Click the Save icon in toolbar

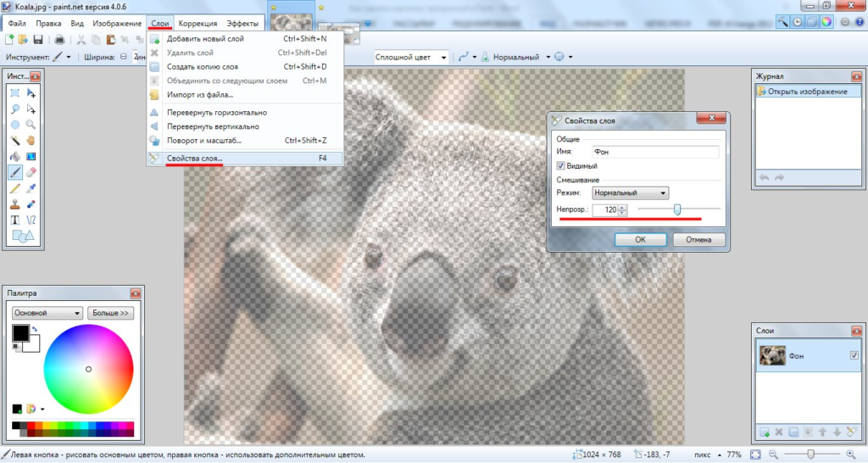(x=37, y=39)
